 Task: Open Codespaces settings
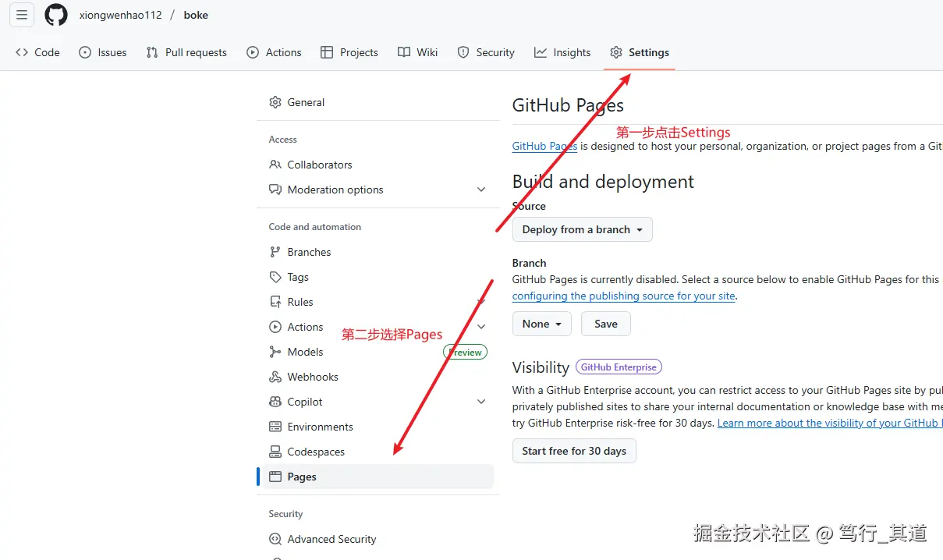[378, 452]
